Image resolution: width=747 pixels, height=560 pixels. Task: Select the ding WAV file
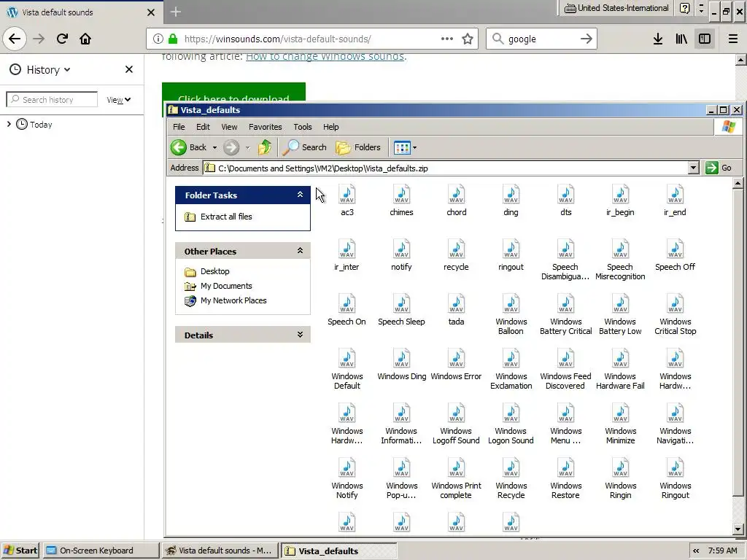click(x=511, y=200)
